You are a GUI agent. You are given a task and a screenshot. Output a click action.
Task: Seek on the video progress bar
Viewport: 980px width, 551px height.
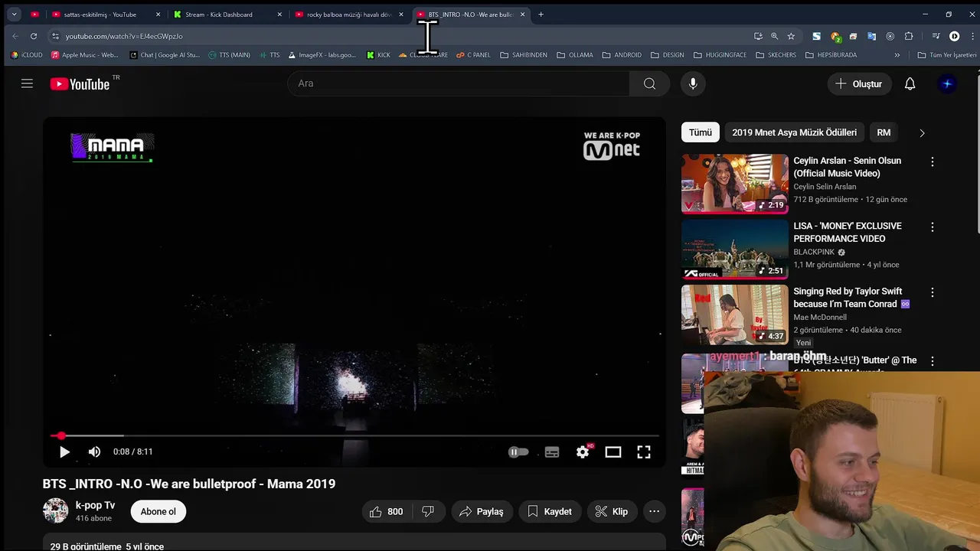click(x=354, y=435)
